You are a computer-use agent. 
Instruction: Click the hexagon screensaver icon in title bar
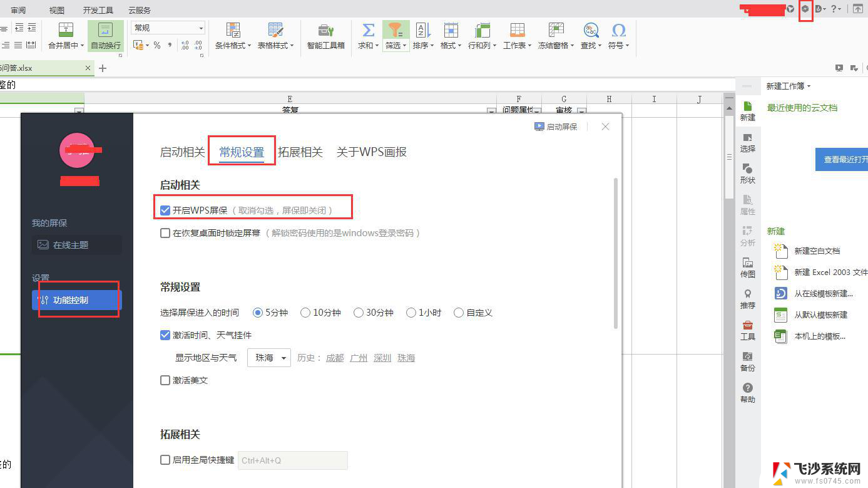click(805, 9)
